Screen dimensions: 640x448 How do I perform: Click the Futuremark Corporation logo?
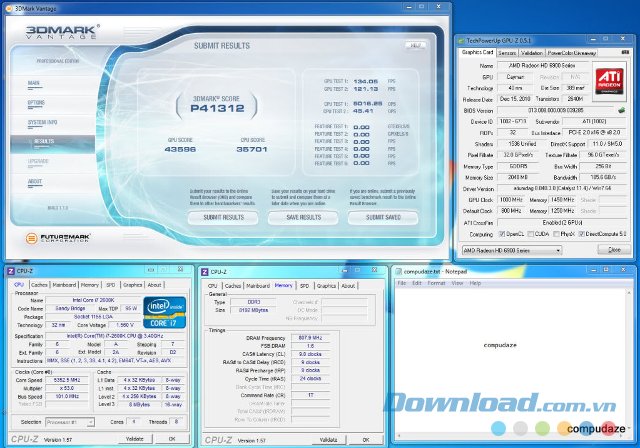[58, 238]
